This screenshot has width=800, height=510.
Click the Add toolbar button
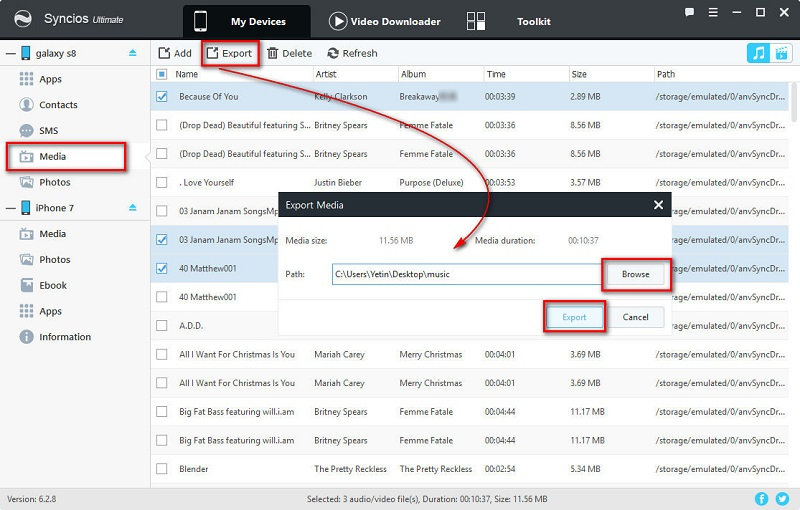pyautogui.click(x=175, y=53)
